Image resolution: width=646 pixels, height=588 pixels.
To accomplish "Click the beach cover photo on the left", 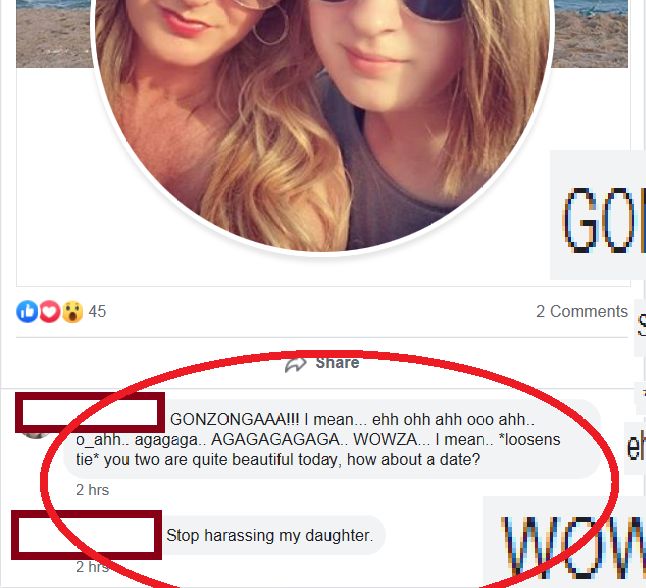I will coord(54,34).
